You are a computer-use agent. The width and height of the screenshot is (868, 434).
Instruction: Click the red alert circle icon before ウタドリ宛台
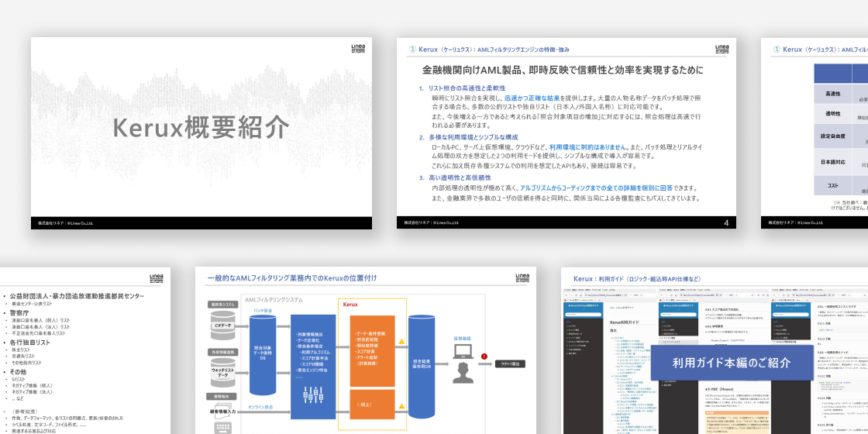click(484, 356)
